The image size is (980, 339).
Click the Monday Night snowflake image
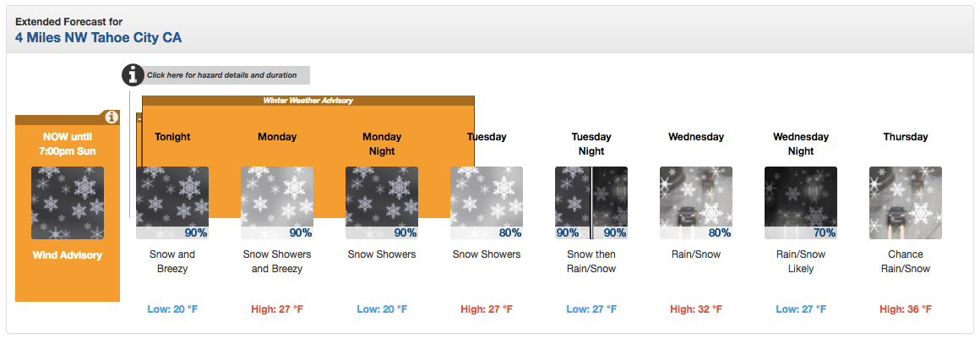(382, 203)
